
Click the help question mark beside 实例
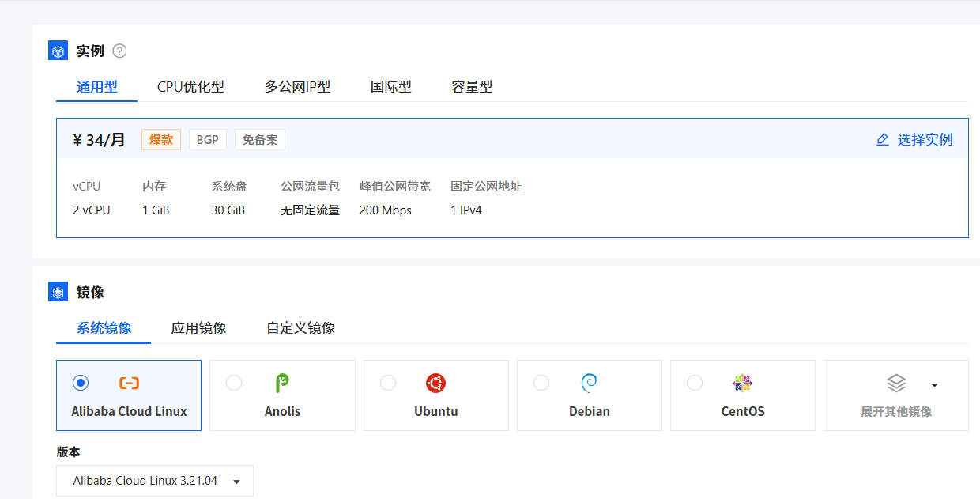pos(119,51)
